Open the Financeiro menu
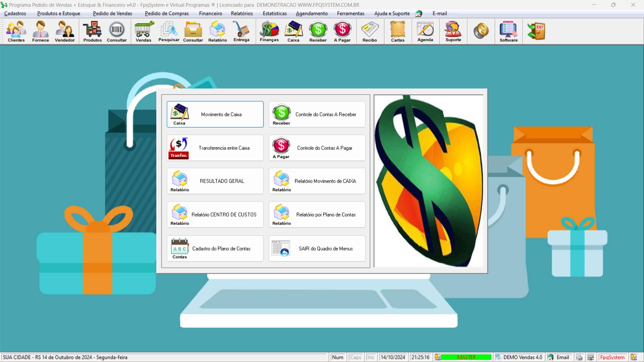This screenshot has width=644, height=362. (210, 13)
